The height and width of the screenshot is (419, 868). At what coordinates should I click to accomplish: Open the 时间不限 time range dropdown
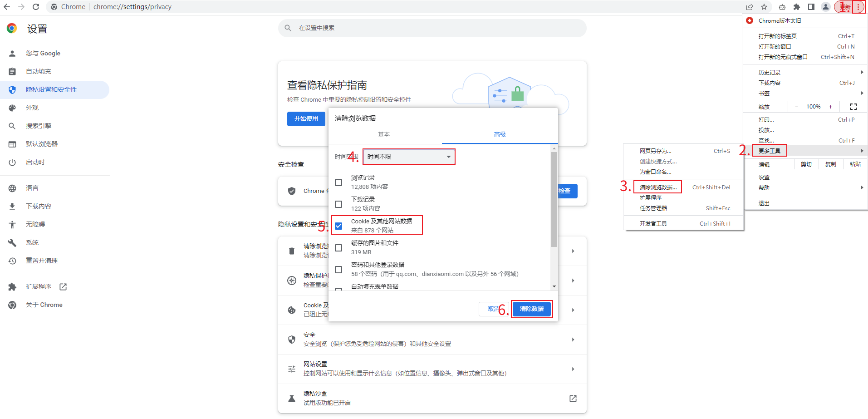409,157
